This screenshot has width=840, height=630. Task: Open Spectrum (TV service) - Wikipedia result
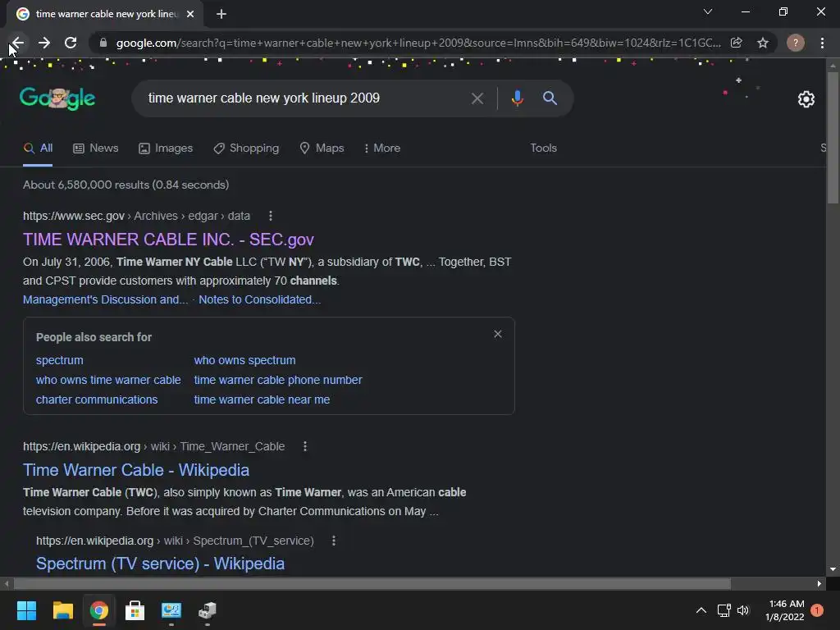click(x=160, y=564)
